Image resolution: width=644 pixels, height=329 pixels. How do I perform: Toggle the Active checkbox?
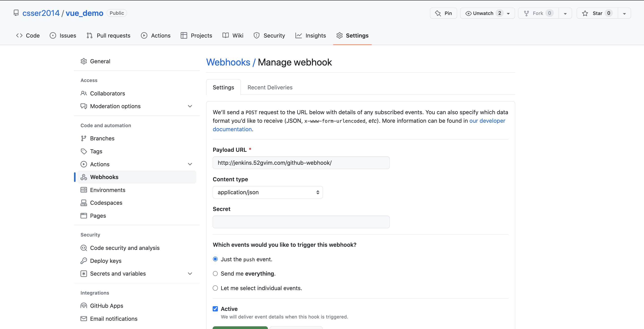pyautogui.click(x=215, y=309)
